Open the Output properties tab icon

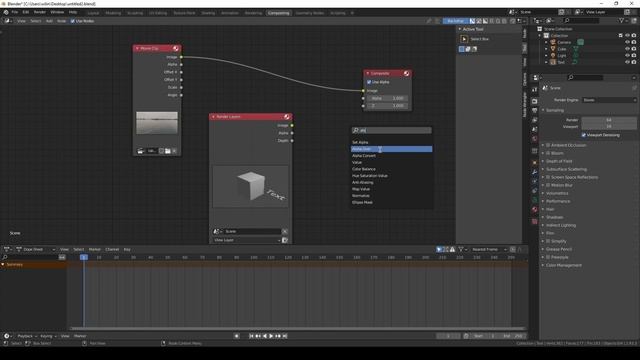535,110
